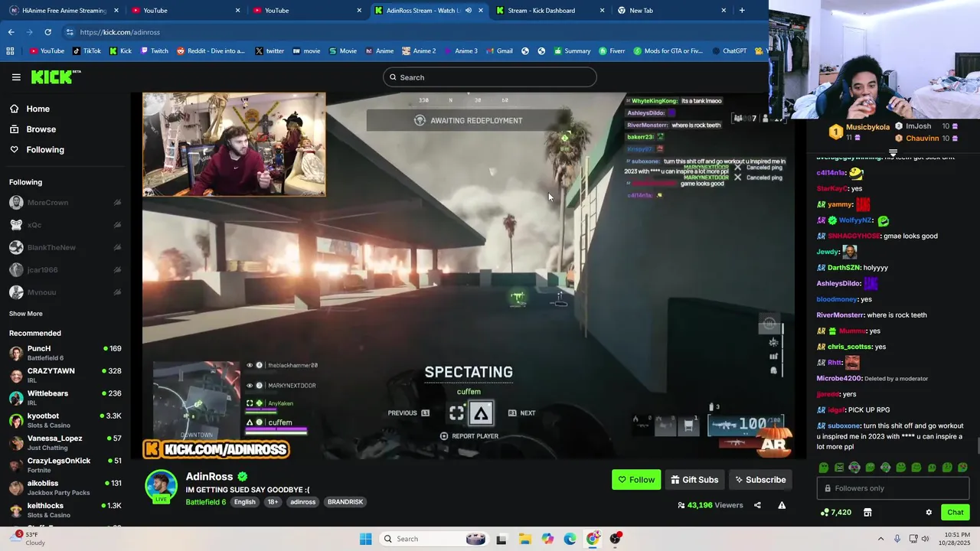Switch to New Tab
This screenshot has height=551, width=980.
pyautogui.click(x=671, y=10)
